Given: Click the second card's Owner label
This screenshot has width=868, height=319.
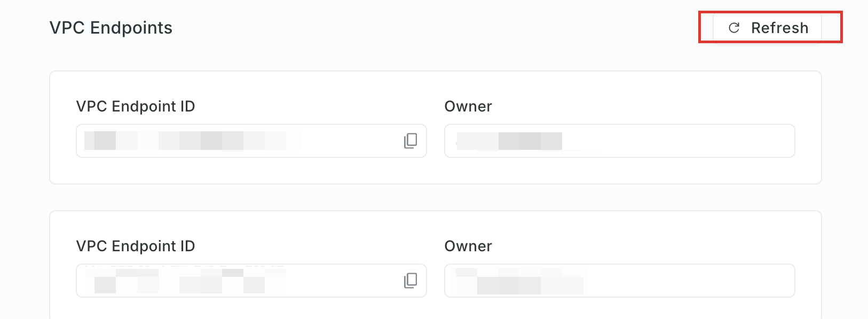Looking at the screenshot, I should (468, 246).
